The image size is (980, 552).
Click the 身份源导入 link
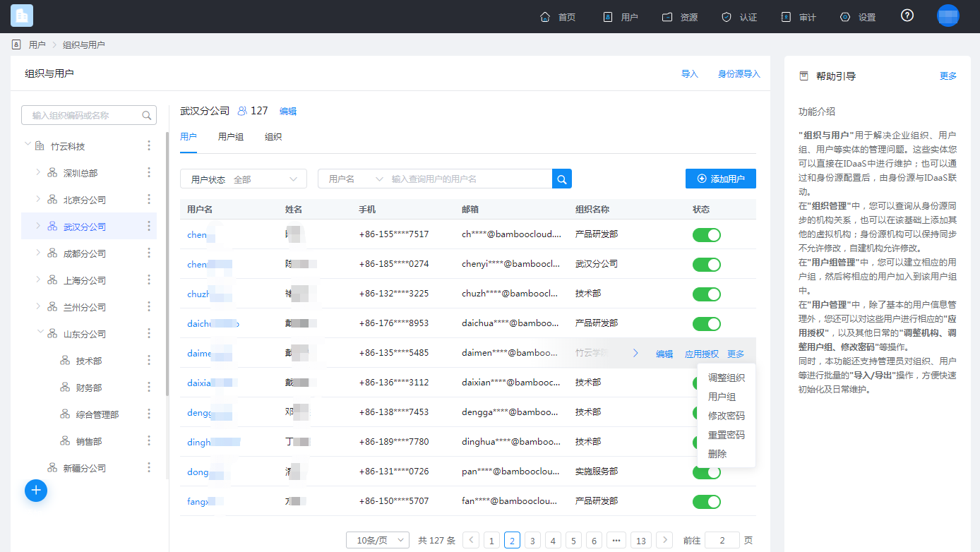[739, 74]
